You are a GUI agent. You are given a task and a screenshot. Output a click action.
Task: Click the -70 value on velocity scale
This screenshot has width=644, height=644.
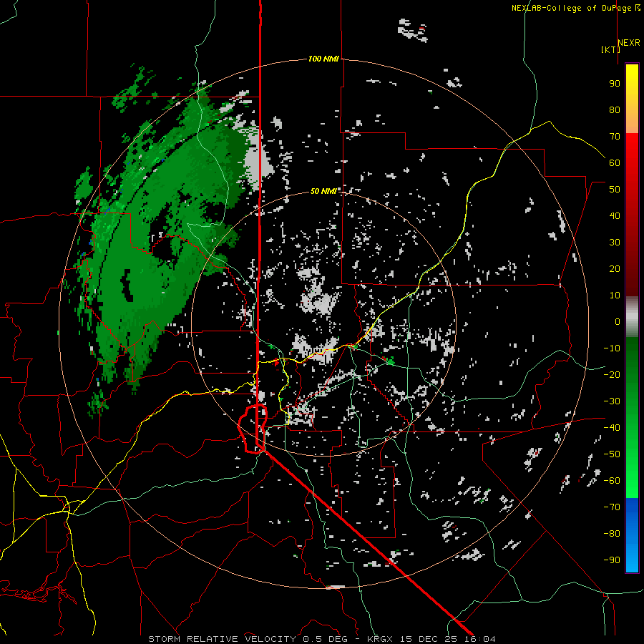612,507
